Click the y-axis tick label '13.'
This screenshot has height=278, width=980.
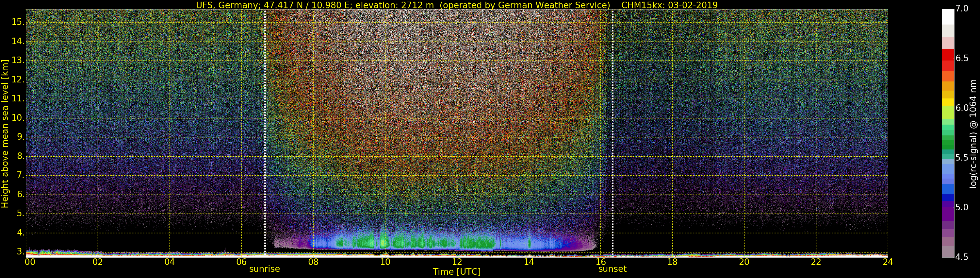18,61
